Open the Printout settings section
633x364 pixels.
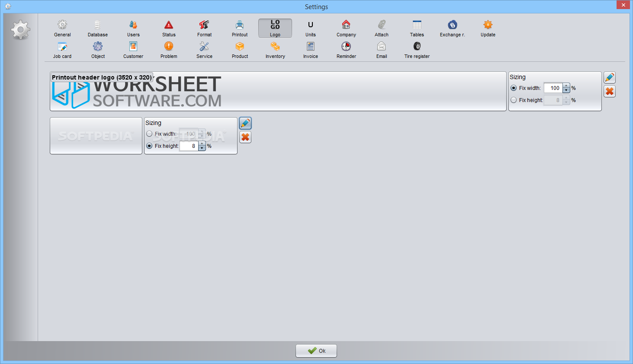click(240, 29)
